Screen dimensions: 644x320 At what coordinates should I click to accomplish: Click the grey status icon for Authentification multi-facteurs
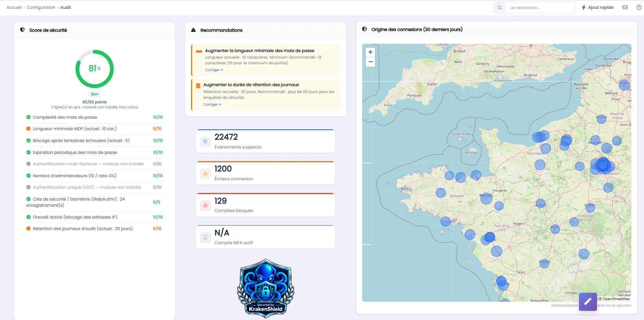click(28, 164)
